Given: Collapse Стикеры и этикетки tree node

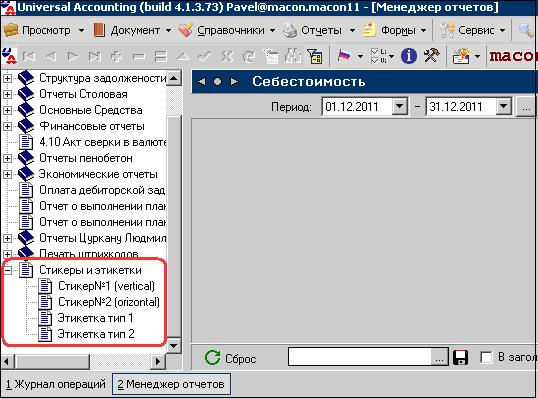Looking at the screenshot, I should tap(7, 270).
